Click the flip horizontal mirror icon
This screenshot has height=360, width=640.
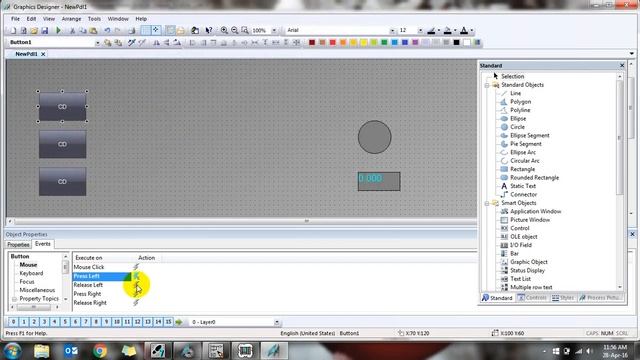click(x=156, y=42)
